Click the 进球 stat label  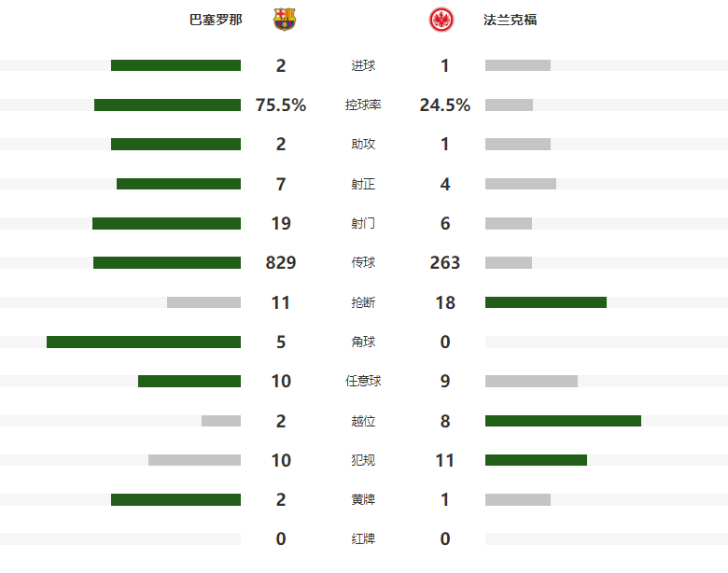point(363,65)
